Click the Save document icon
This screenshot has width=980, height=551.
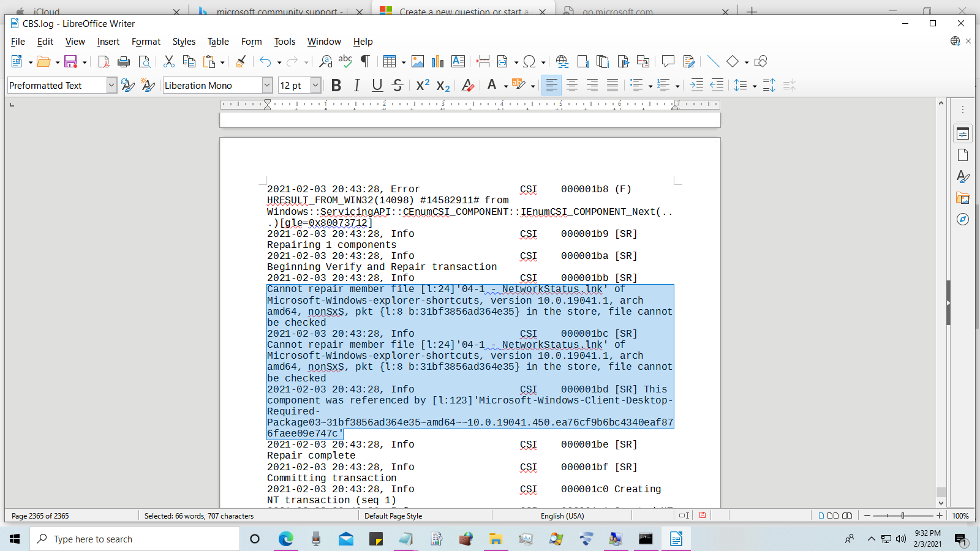[71, 61]
